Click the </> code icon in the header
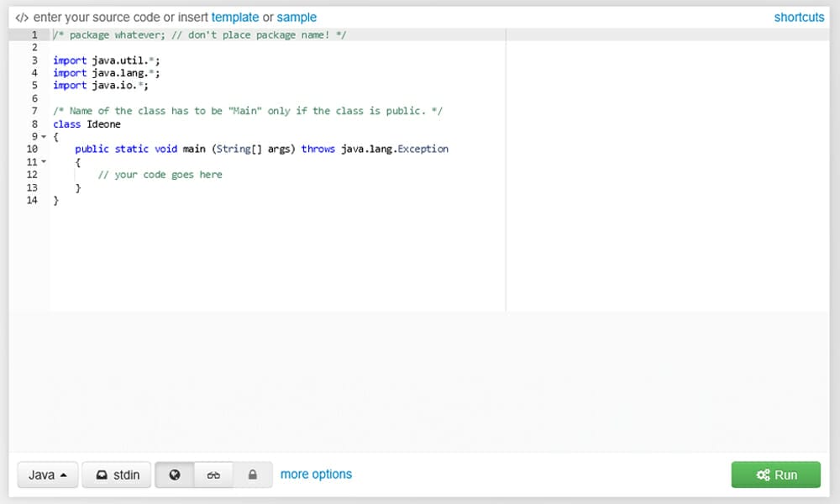Viewport: 840px width, 504px height. (x=21, y=17)
